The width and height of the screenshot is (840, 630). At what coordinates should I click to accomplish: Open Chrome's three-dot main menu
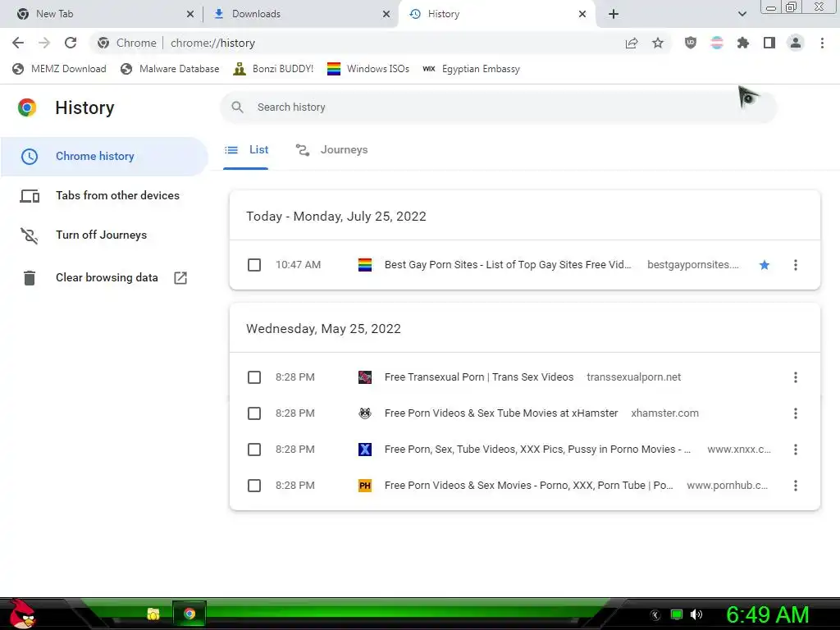tap(822, 43)
